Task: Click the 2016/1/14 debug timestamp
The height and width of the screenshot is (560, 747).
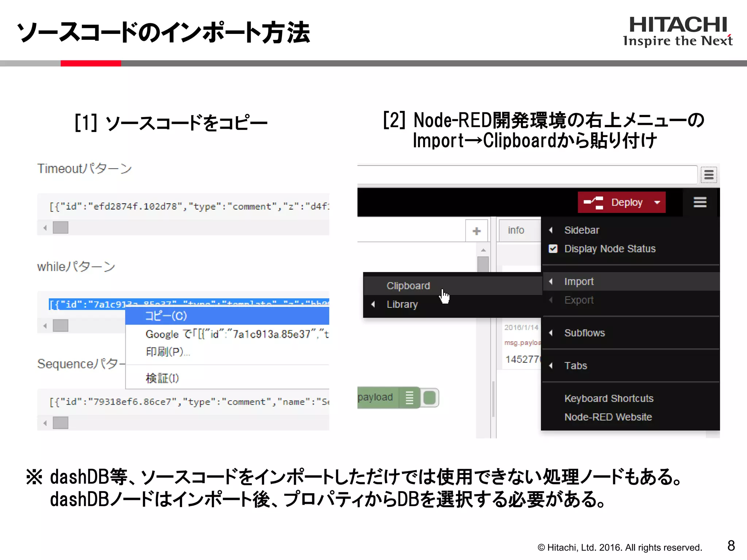Action: [x=521, y=327]
